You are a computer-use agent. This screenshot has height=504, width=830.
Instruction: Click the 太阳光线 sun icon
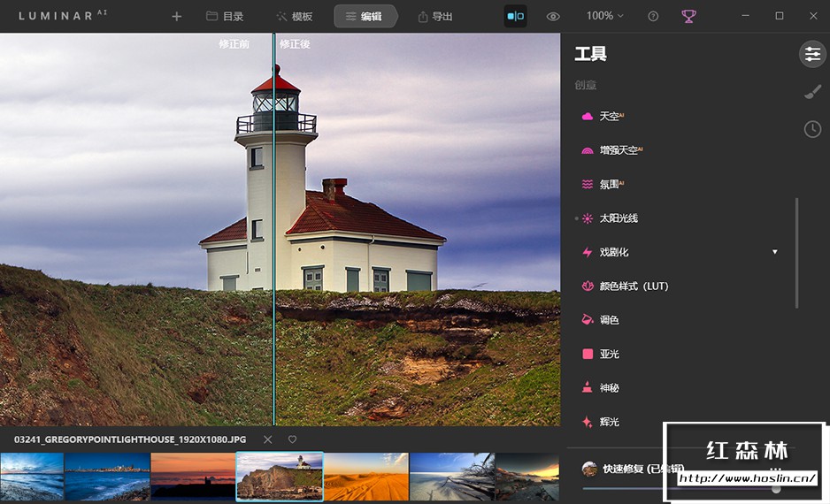coord(587,218)
